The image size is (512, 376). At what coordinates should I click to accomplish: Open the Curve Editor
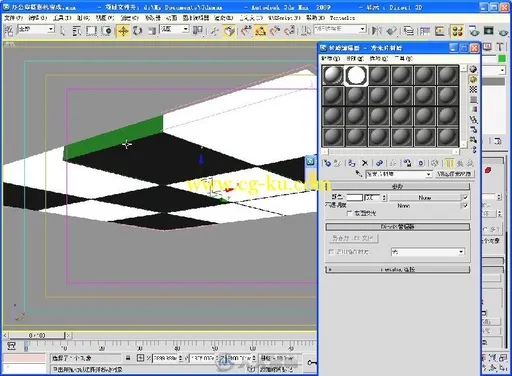click(425, 31)
